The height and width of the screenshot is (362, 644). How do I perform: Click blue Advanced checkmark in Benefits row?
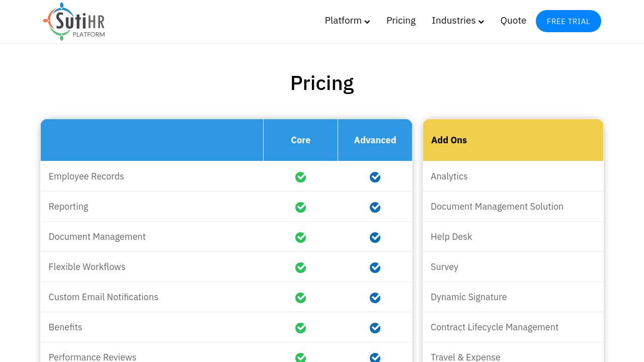(x=375, y=328)
